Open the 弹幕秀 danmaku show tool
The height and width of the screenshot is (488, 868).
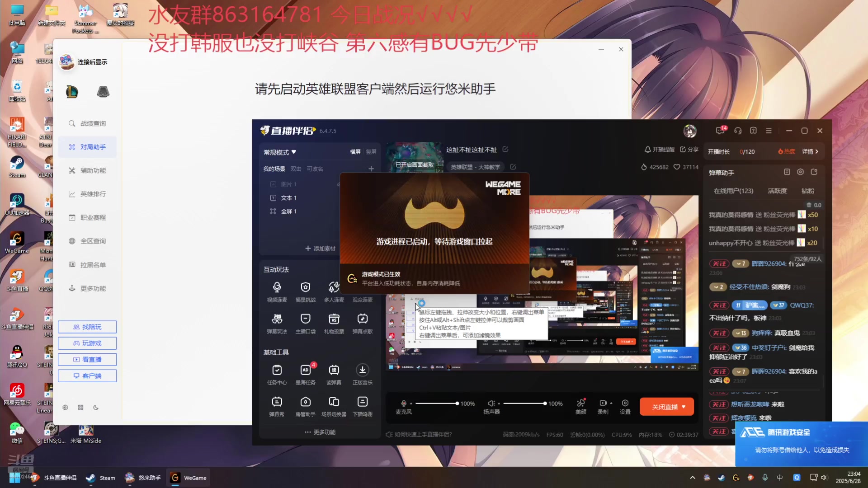[x=277, y=406]
